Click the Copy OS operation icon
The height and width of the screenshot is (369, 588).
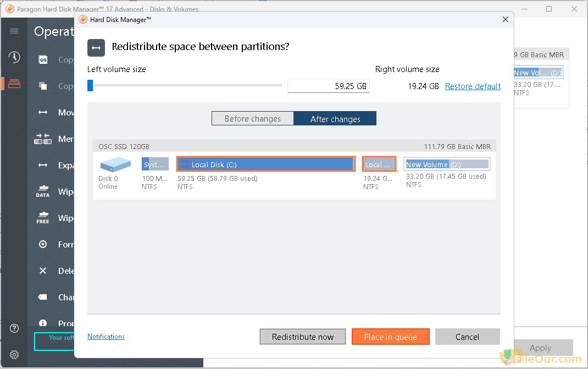point(43,60)
